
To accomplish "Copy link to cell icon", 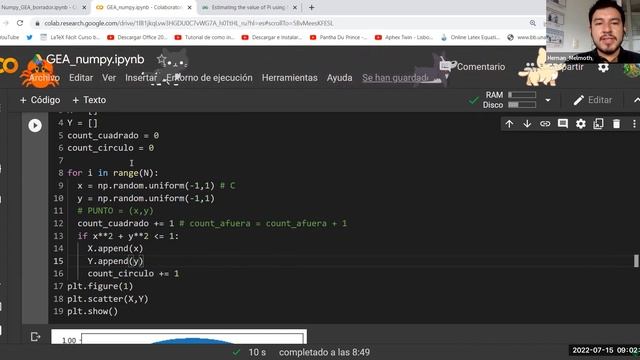I will (x=545, y=124).
